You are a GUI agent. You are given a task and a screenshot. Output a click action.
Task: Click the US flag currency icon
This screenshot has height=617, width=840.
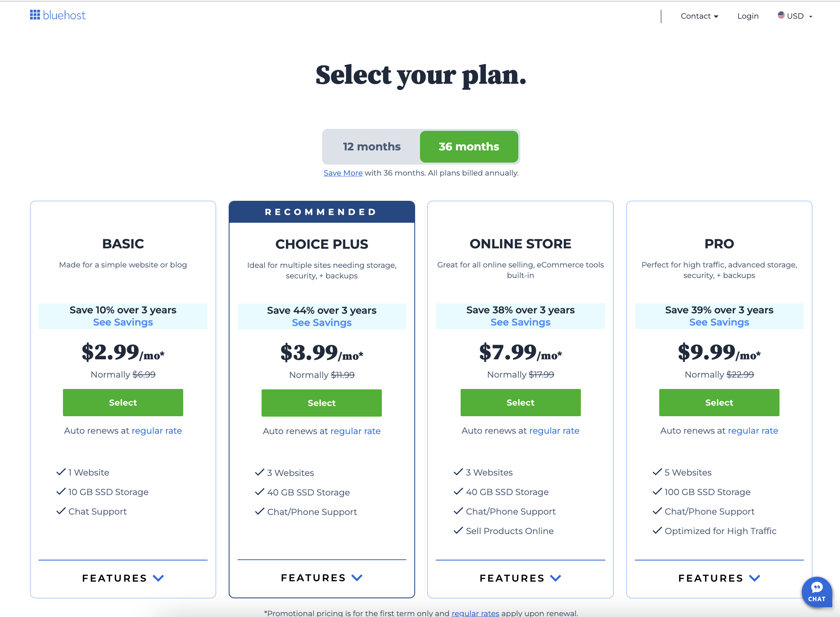(782, 15)
